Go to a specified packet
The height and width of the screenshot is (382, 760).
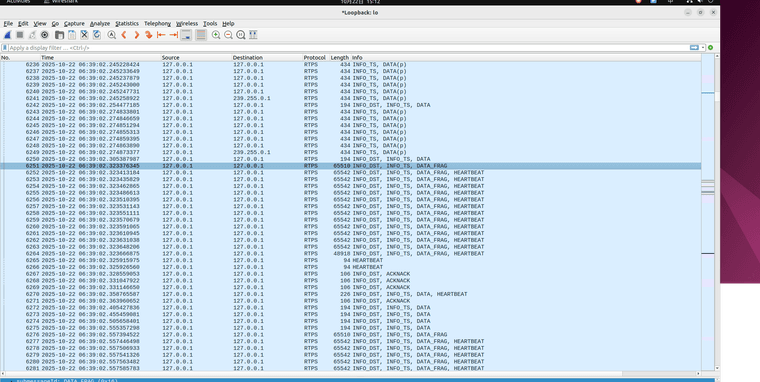point(149,35)
